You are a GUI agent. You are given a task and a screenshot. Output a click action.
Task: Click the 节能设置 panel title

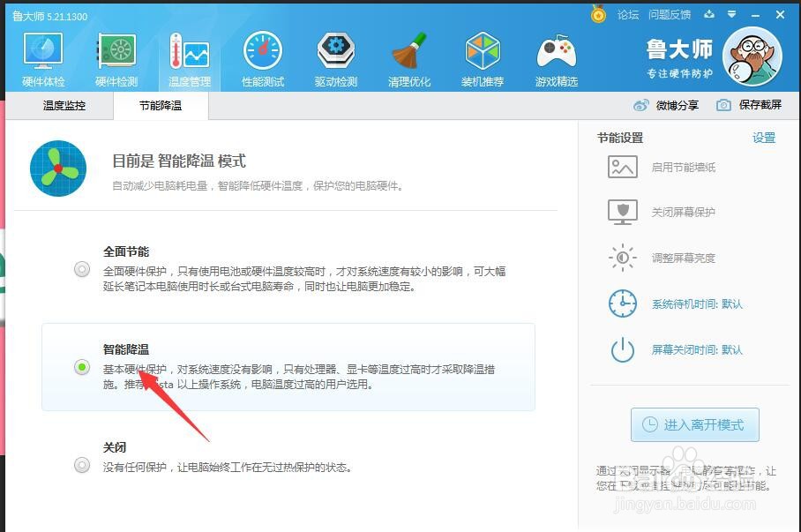[620, 138]
